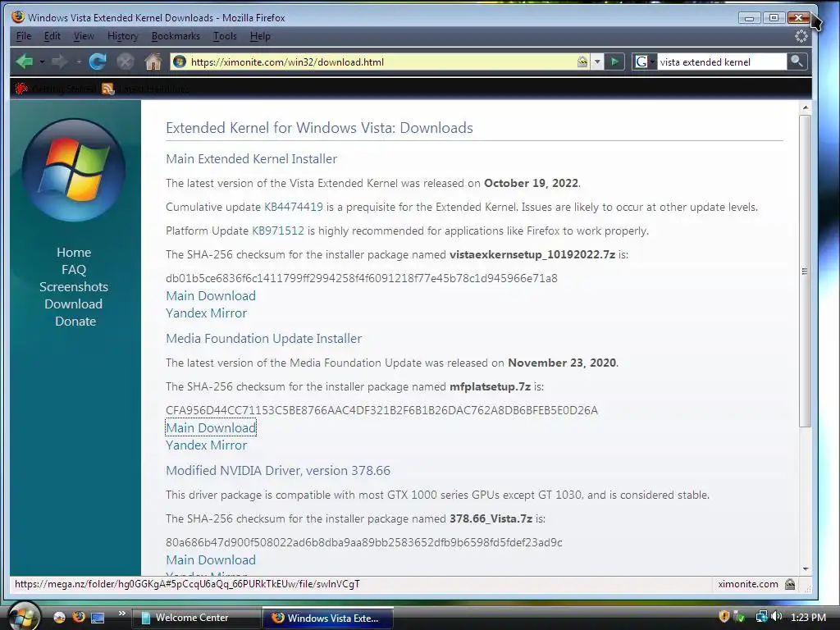
Task: Click the greyed Stop loading button
Action: tap(126, 62)
